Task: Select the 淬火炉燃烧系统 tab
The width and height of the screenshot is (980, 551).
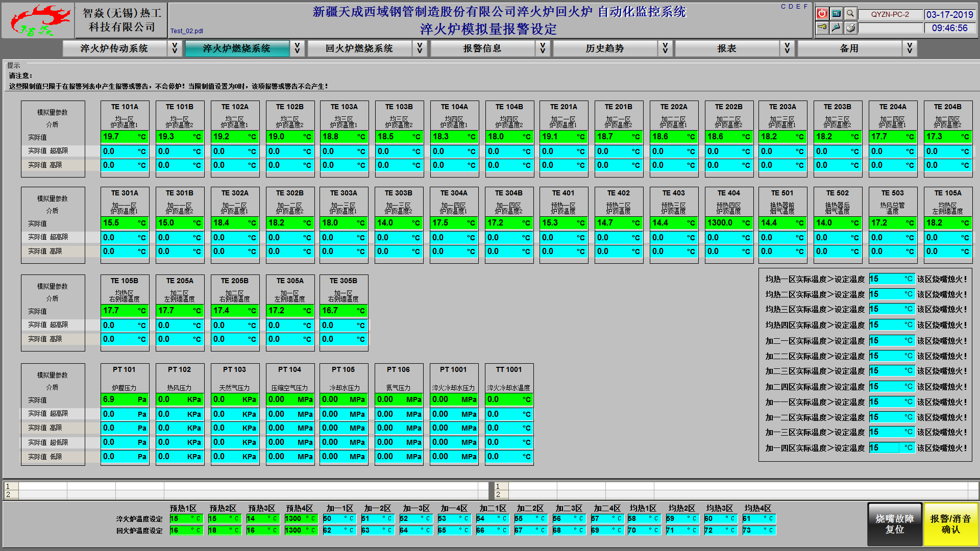Action: (x=237, y=48)
